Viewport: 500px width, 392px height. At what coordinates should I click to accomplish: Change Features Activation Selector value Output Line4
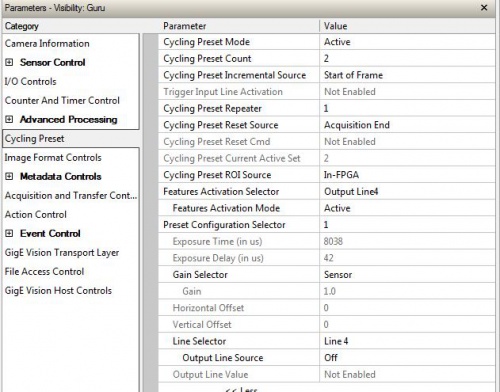[407, 192]
